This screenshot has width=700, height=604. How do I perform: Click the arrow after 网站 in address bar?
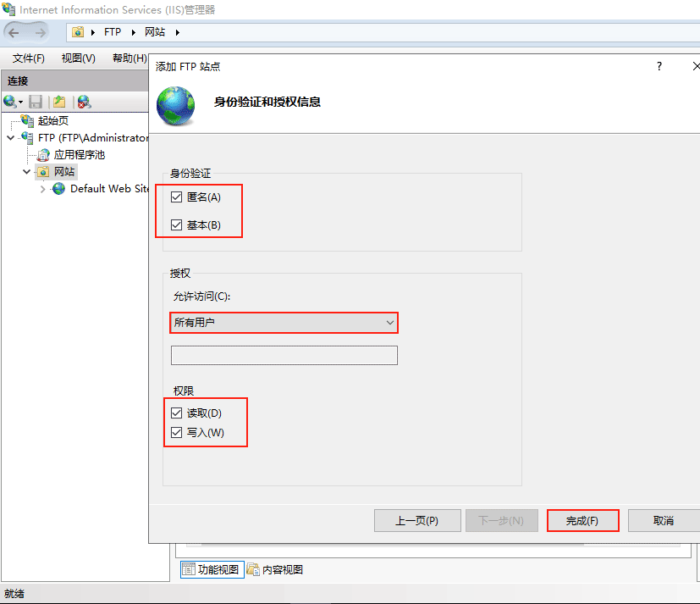click(177, 32)
